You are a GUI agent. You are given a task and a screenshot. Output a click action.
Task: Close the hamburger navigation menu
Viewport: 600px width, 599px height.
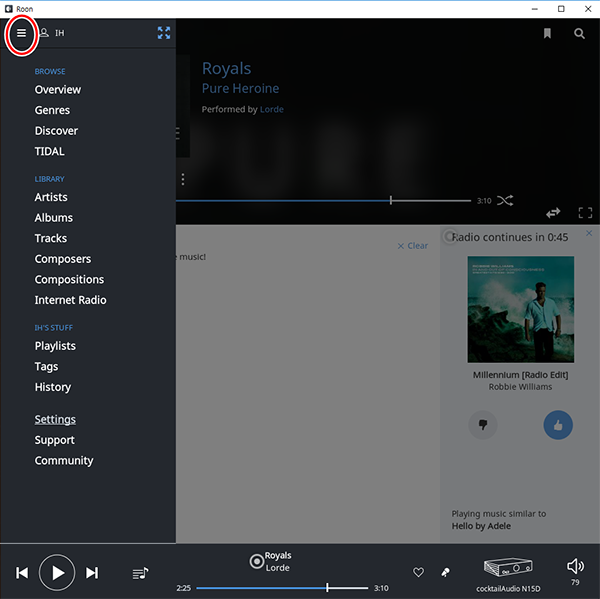click(x=21, y=33)
